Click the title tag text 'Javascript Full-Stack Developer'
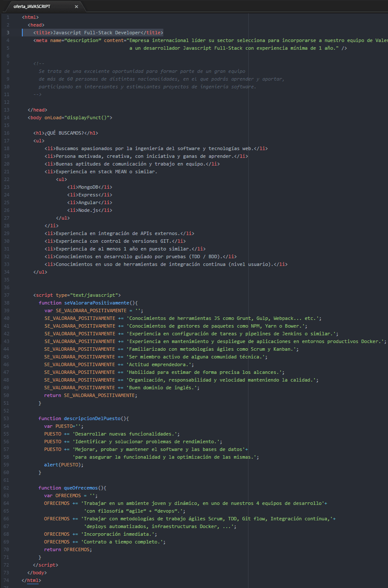This screenshot has height=588, width=388. coord(97,33)
